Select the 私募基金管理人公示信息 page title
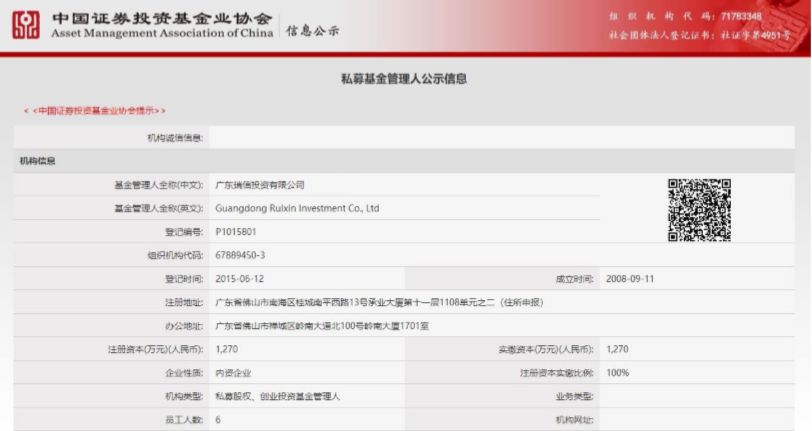The height and width of the screenshot is (431, 812). tap(404, 79)
